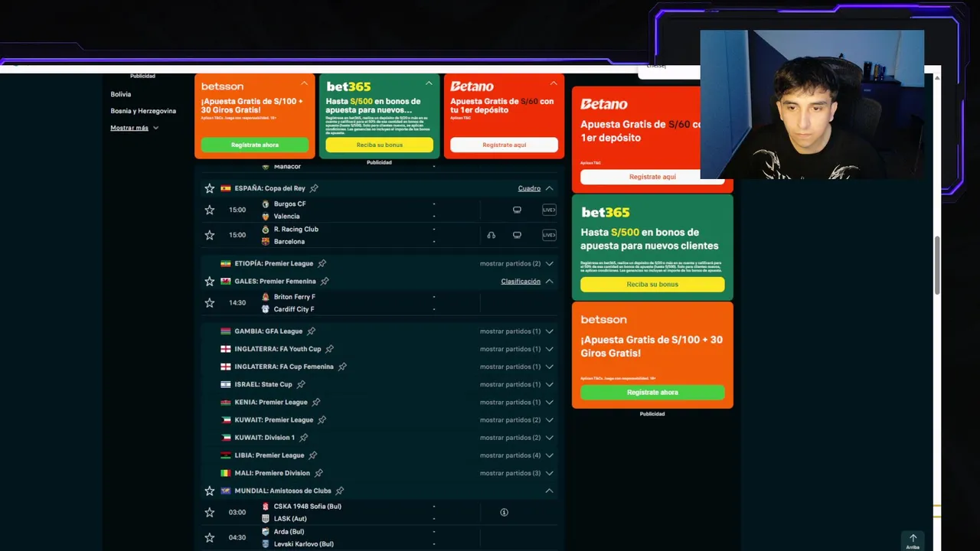Collapse the bet365 top ad banner

(429, 83)
